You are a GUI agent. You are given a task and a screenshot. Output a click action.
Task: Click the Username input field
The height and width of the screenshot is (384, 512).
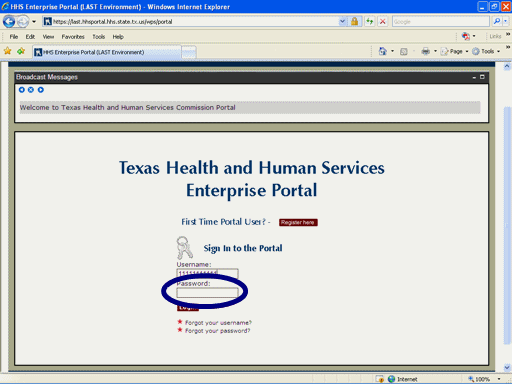point(207,274)
